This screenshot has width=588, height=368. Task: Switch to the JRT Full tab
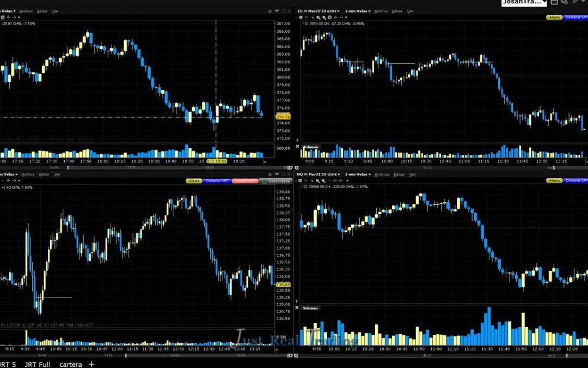[37, 364]
